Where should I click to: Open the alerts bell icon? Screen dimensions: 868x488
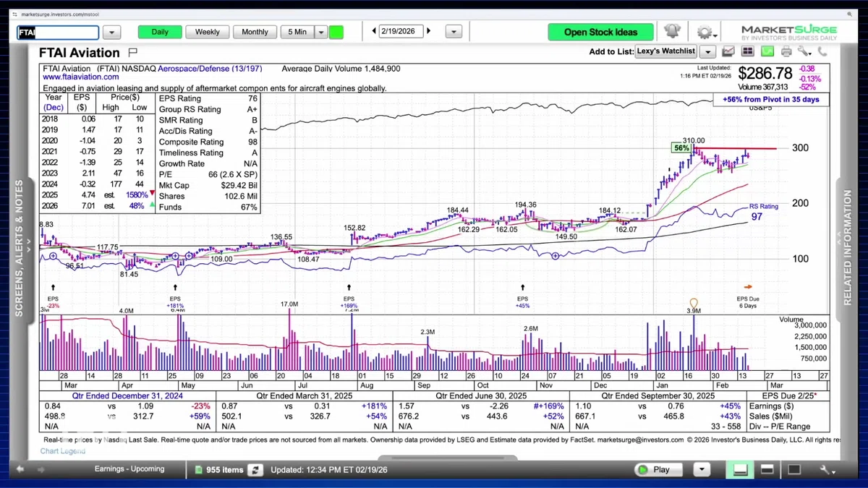[x=672, y=31]
